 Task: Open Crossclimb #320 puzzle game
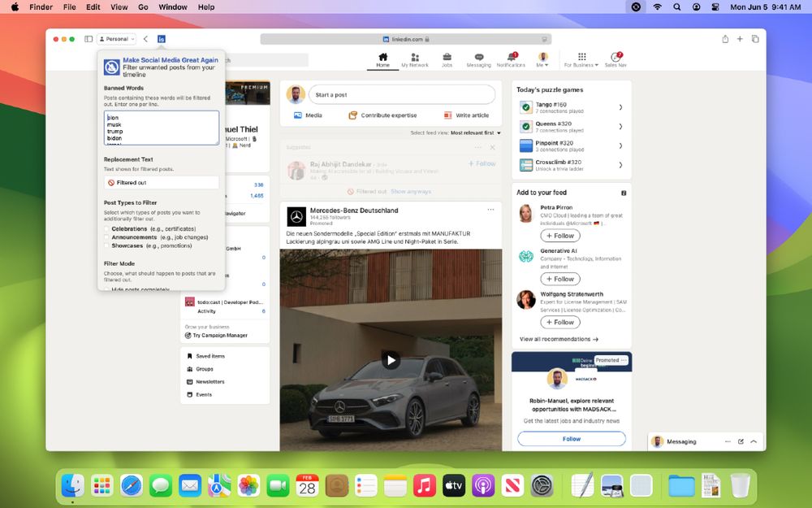coord(571,165)
